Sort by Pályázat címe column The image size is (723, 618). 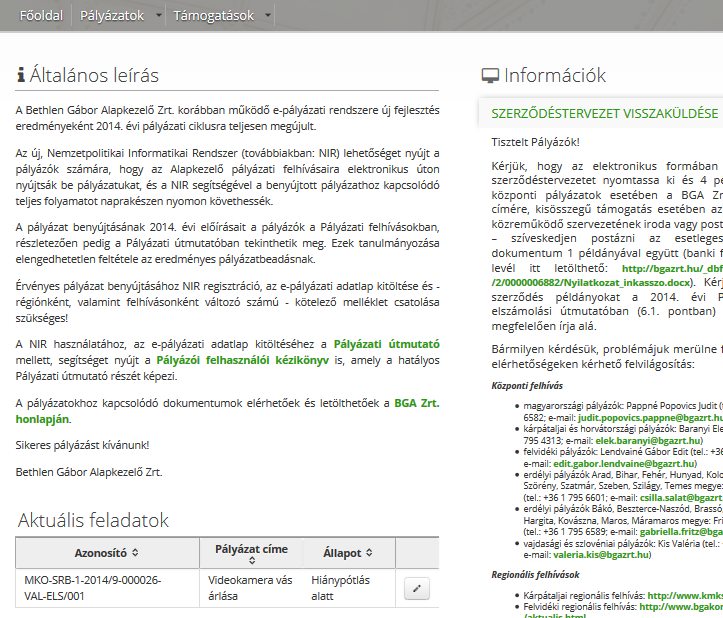[251, 553]
